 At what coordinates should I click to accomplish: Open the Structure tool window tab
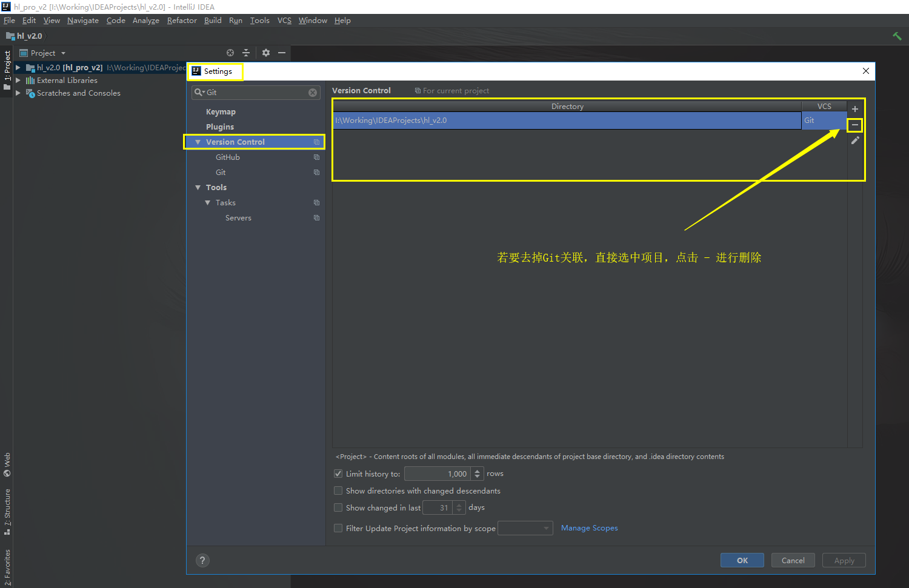pos(7,512)
